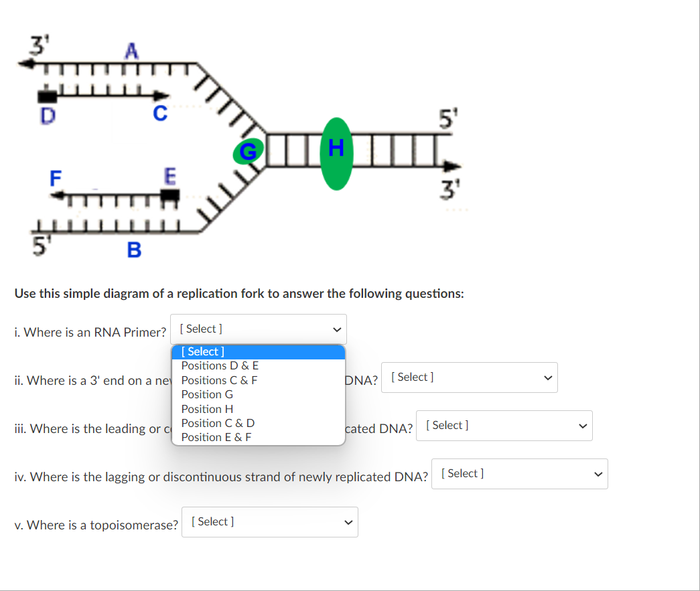Select the Positions C & F entry

(x=218, y=379)
